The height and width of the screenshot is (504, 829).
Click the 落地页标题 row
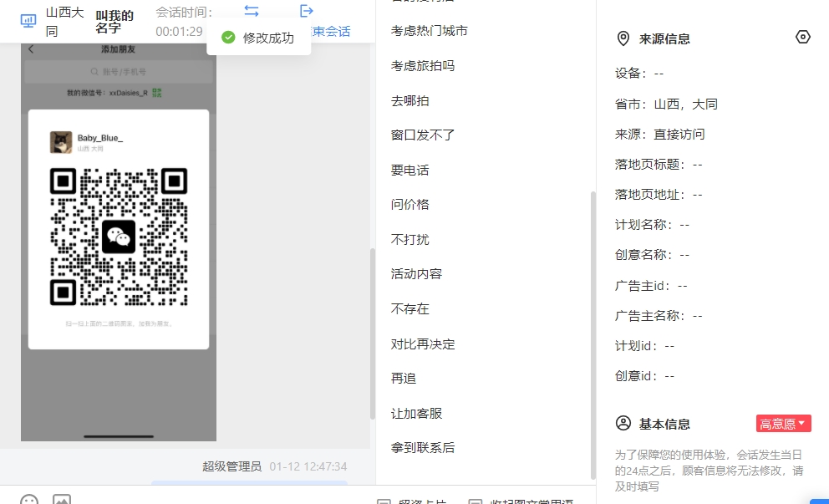coord(659,165)
